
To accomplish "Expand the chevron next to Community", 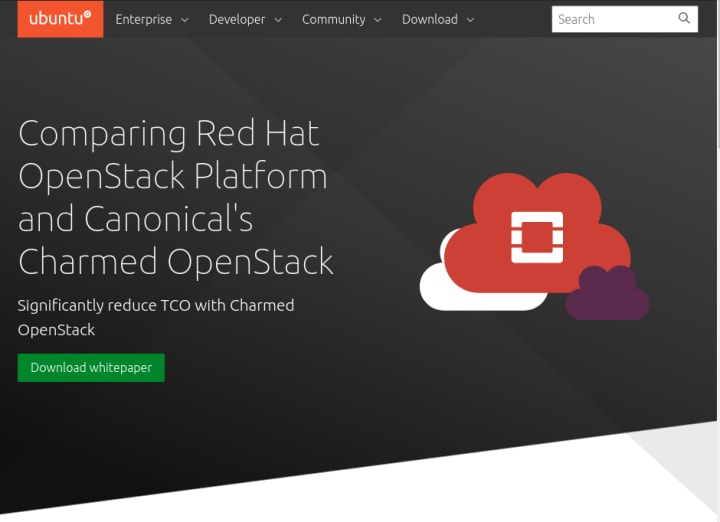I will [377, 20].
